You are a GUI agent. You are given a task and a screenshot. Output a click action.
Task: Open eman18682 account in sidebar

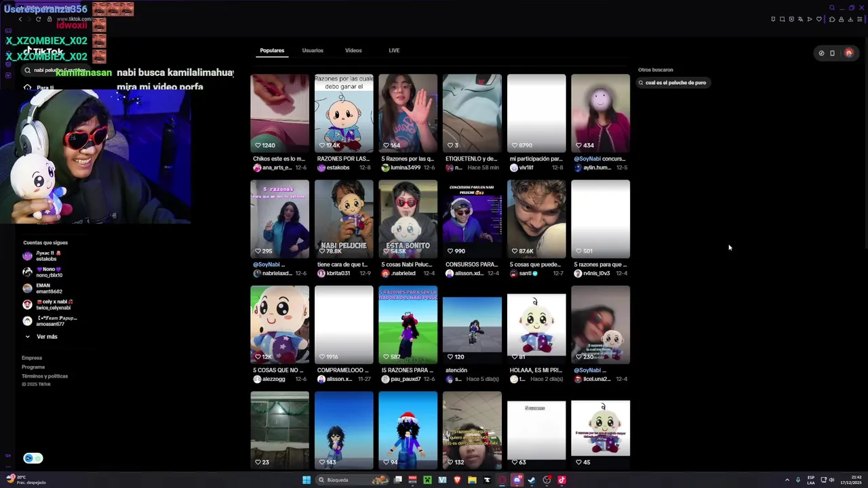pos(43,288)
